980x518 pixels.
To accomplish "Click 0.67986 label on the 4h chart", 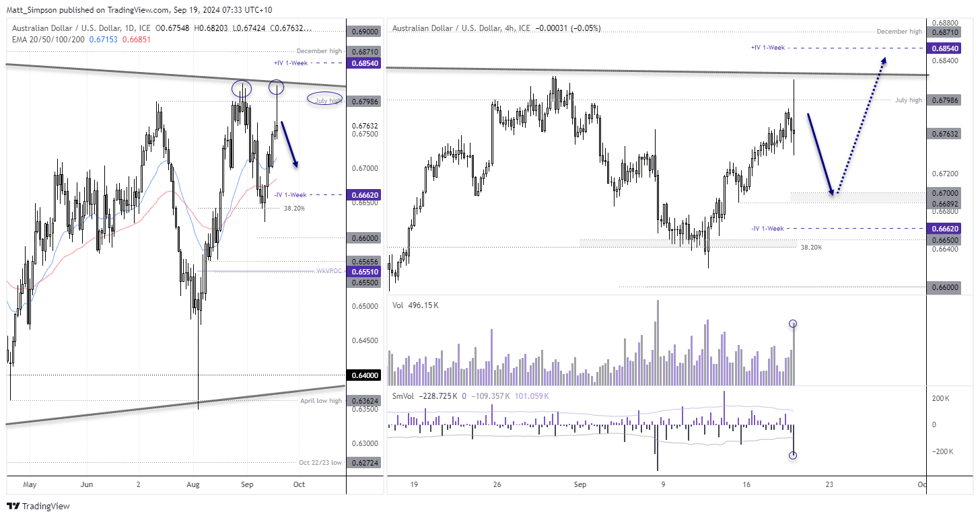I will point(945,100).
